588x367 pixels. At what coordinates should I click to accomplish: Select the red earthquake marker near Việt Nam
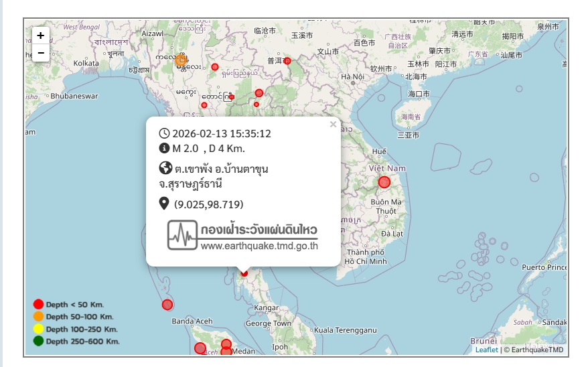coord(384,182)
